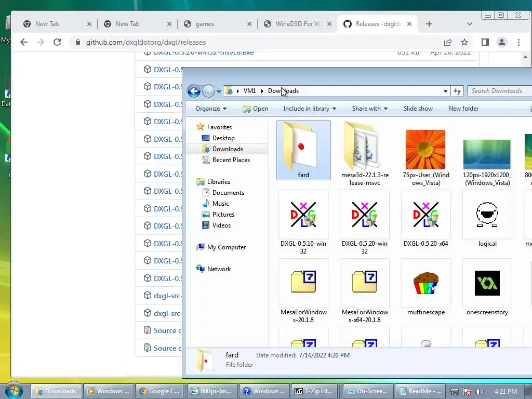This screenshot has height=399, width=532.
Task: Go back in Explorer window
Action: pos(194,91)
